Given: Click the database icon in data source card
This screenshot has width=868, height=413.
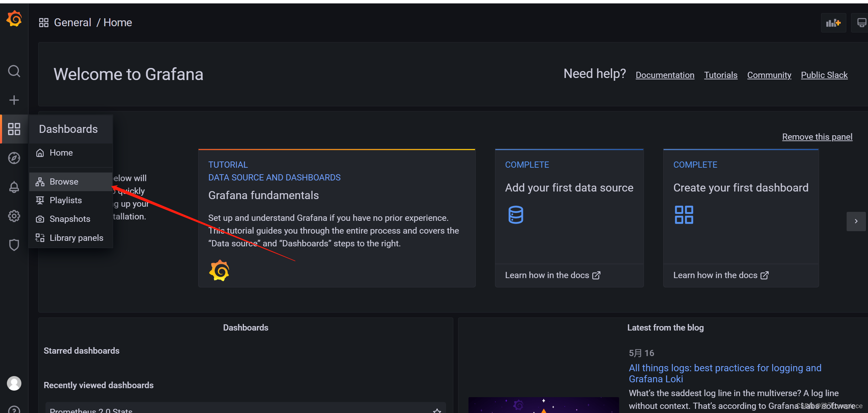Looking at the screenshot, I should 516,215.
